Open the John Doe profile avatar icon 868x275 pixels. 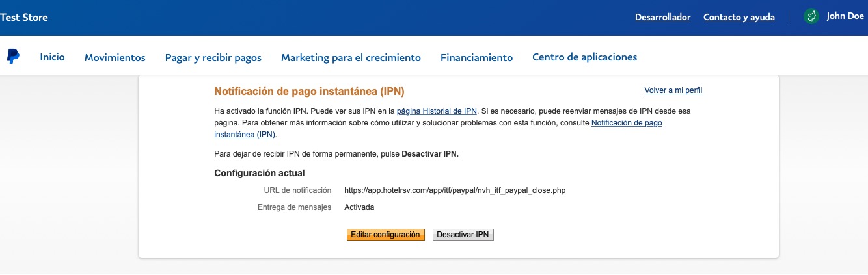(811, 17)
